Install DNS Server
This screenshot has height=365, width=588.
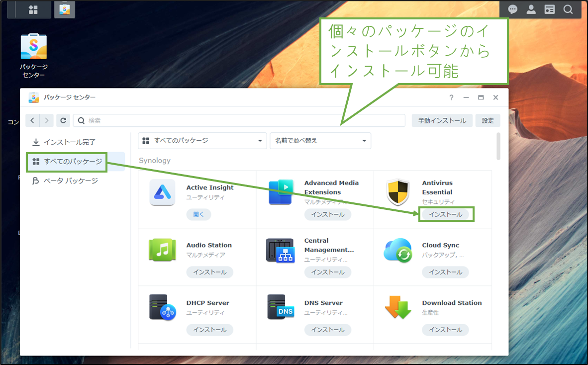pyautogui.click(x=328, y=330)
